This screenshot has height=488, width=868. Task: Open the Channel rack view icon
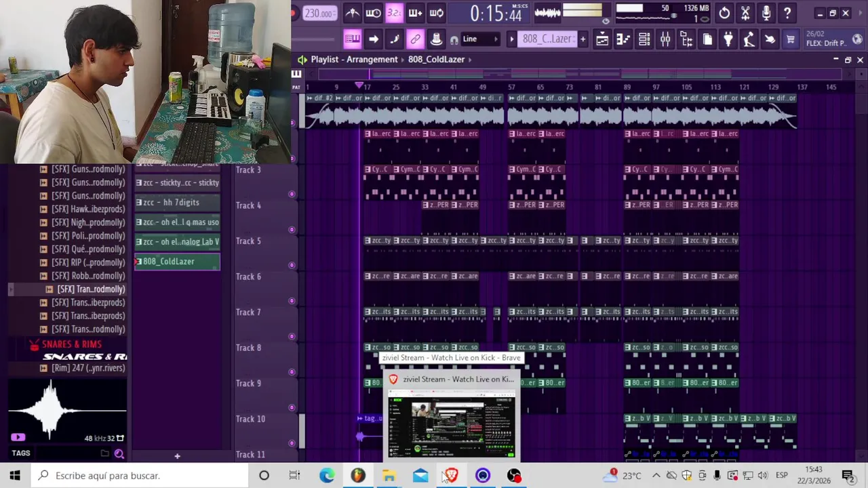[x=644, y=40]
